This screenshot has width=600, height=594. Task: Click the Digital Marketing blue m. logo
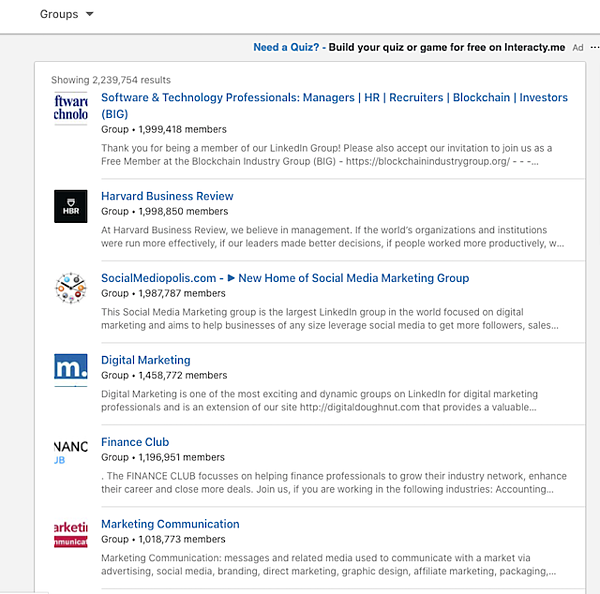click(71, 370)
